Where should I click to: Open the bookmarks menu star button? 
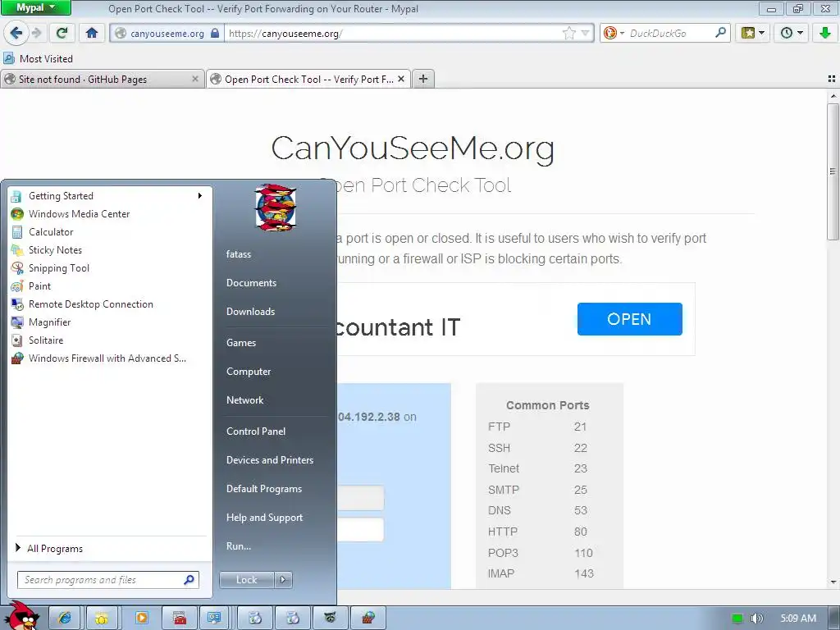coord(753,33)
